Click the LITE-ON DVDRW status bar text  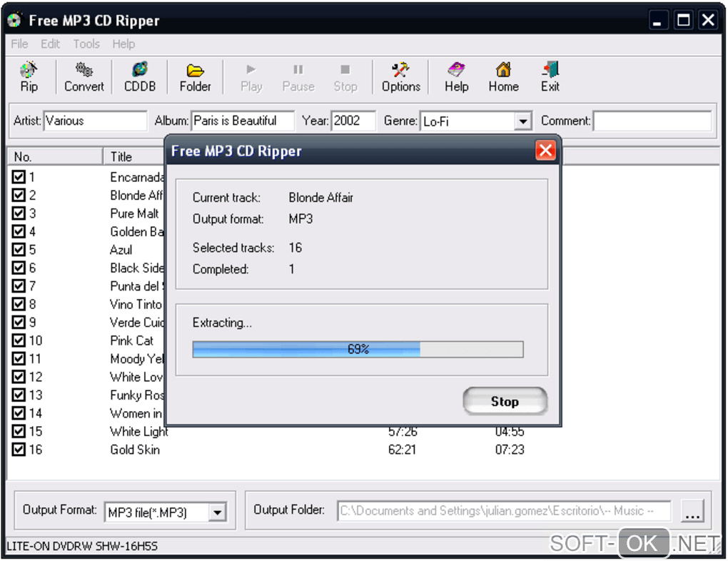click(82, 546)
